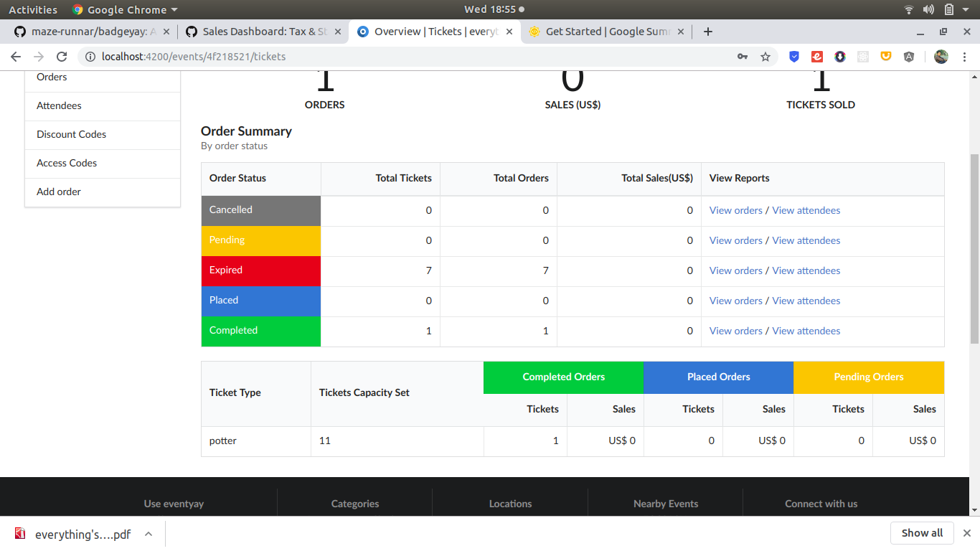980x551 pixels.
Task: Click View orders for Completed status
Action: pyautogui.click(x=735, y=331)
